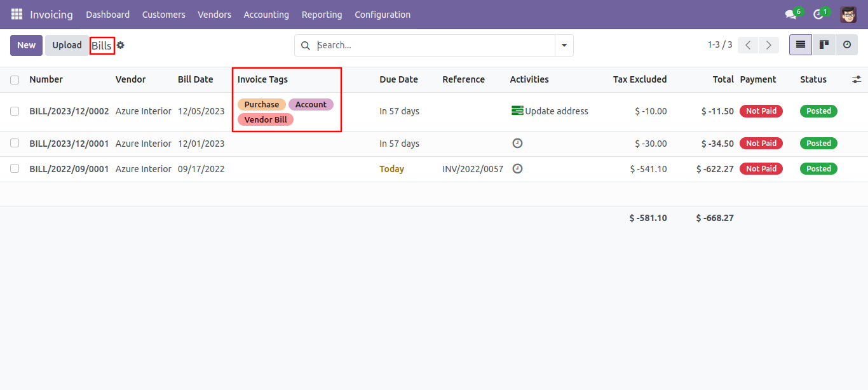Expand the search options dropdown arrow
The height and width of the screenshot is (390, 868).
click(564, 46)
